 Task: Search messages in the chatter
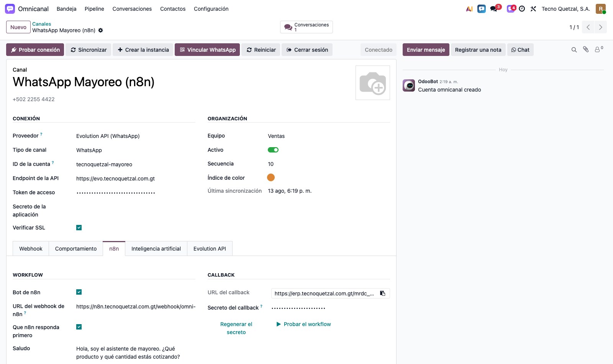[574, 50]
